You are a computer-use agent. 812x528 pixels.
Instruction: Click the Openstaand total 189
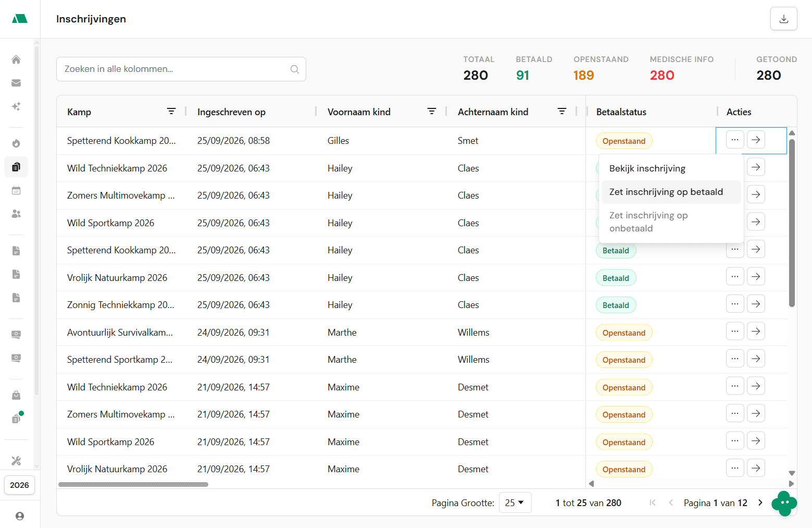pos(583,76)
